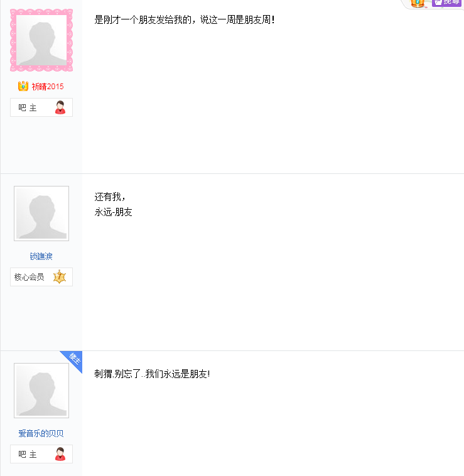Image resolution: width=464 pixels, height=476 pixels.
Task: Open the 爱音乐的贝贝 username link
Action: point(41,433)
